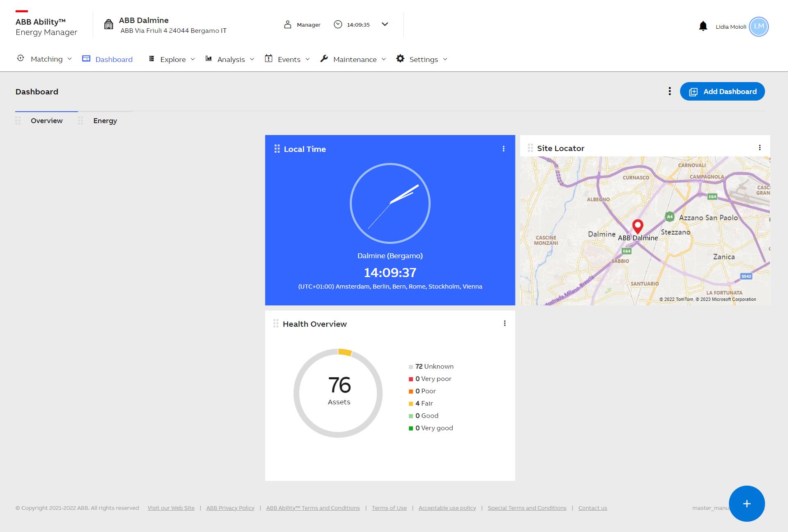The width and height of the screenshot is (788, 532).
Task: Click the Events calendar icon
Action: 268,58
